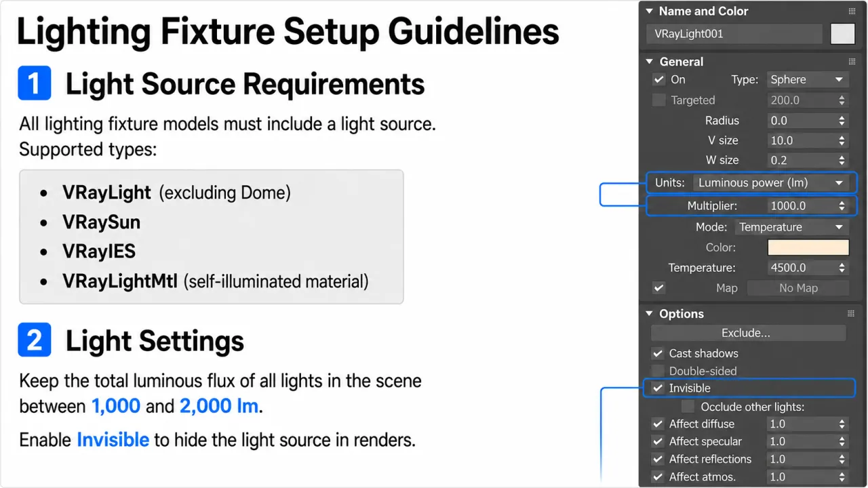Click the blue "2,000 lm" value
This screenshot has height=488, width=868.
(219, 407)
